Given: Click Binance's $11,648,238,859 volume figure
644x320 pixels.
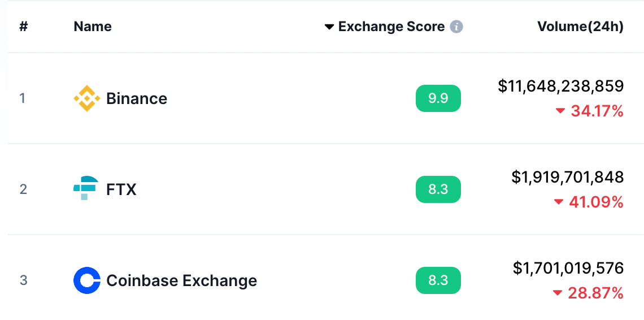Looking at the screenshot, I should click(x=560, y=86).
